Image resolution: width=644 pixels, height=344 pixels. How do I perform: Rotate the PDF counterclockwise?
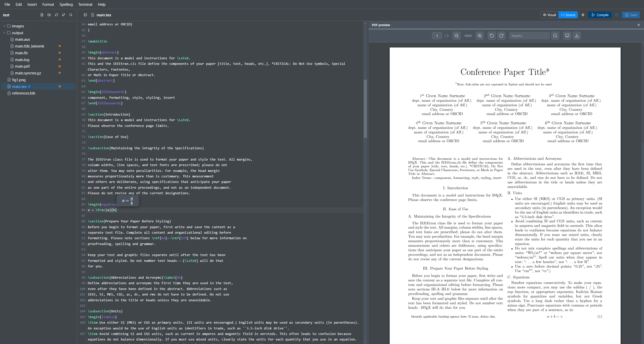coord(492,36)
